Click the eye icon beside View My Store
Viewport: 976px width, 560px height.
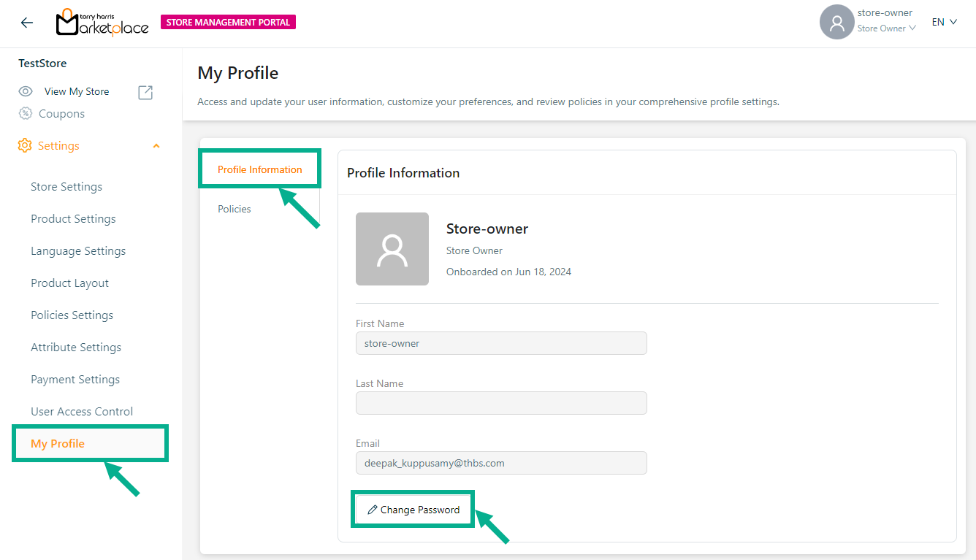[x=26, y=91]
